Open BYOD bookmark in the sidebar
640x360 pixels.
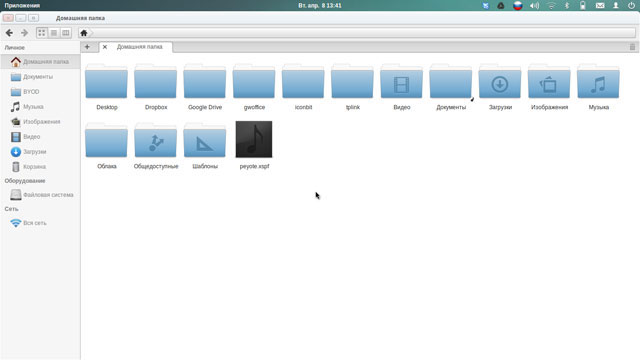tap(40, 92)
